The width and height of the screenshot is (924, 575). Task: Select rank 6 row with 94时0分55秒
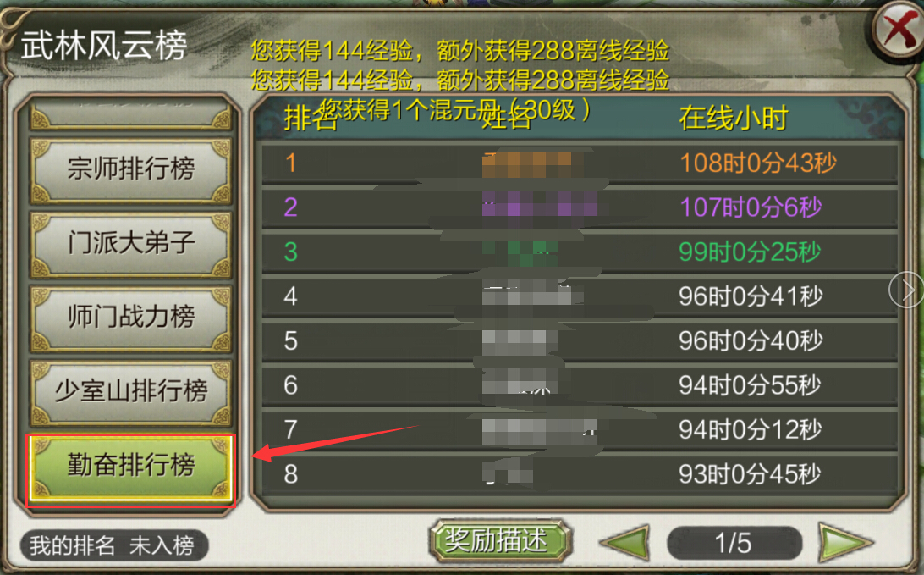[x=580, y=385]
